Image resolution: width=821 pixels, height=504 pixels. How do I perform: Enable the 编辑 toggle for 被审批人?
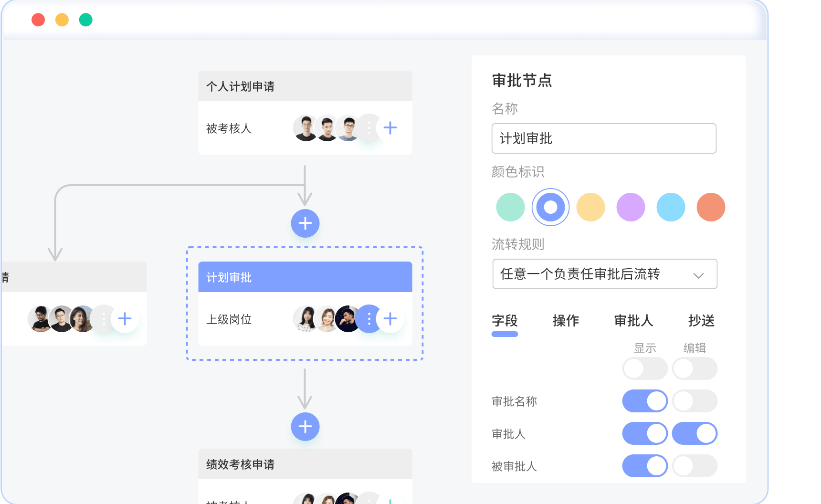695,466
